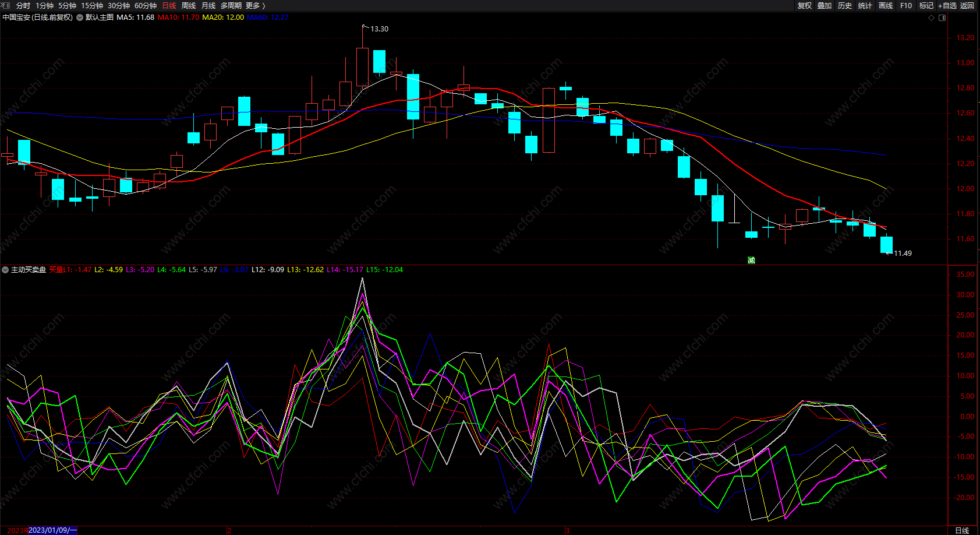Open the 画线 drawing tool
The width and height of the screenshot is (980, 535).
[x=886, y=5]
